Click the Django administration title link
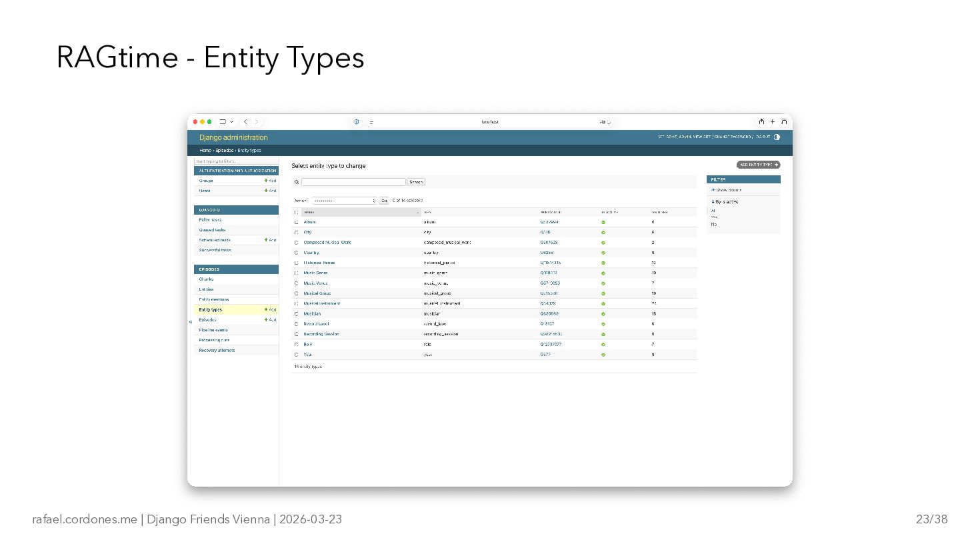980x552 pixels. pyautogui.click(x=233, y=137)
